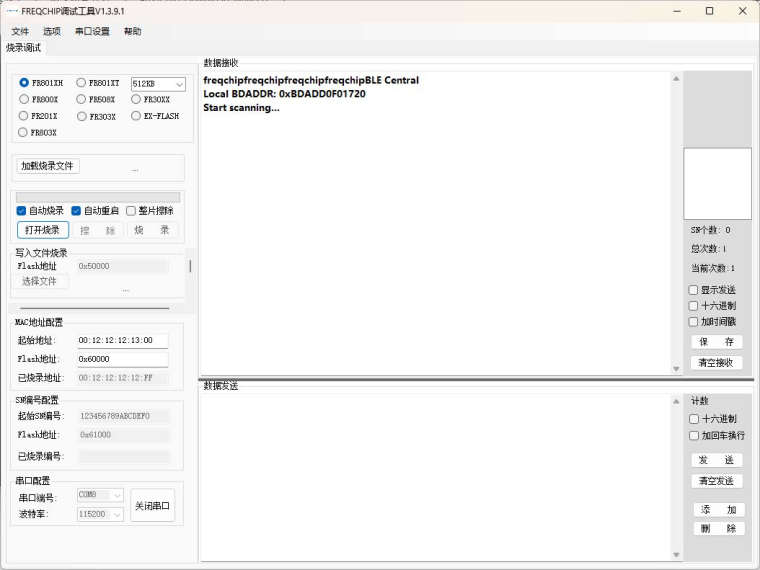Uncheck the 自动烧录 checkbox
This screenshot has height=570, width=760.
tap(22, 211)
